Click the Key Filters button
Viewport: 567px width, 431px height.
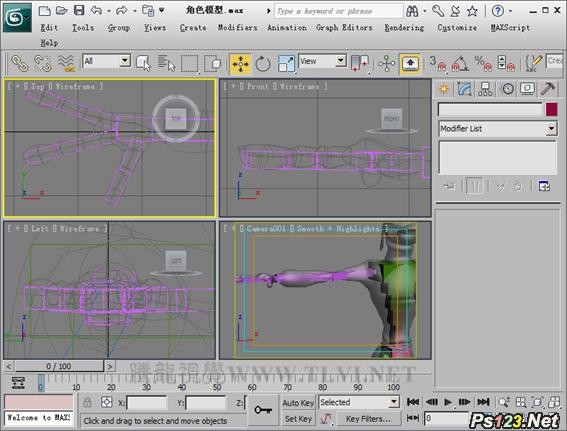coord(368,419)
